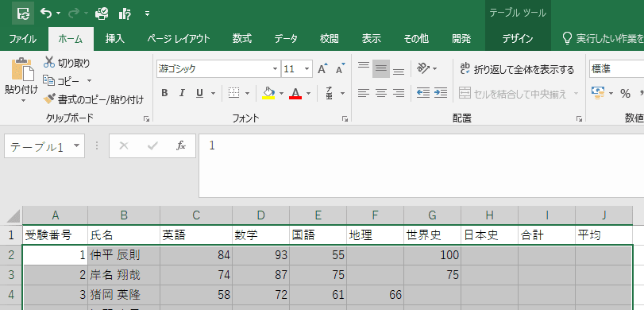Switch to the データ tab
Screen dimensions: 644x310
(286, 39)
